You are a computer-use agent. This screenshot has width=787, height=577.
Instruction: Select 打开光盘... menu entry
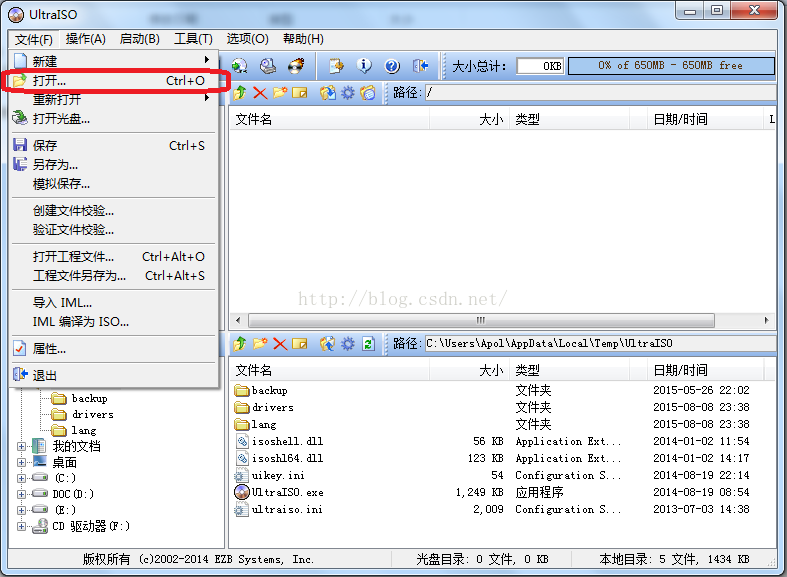coord(114,118)
